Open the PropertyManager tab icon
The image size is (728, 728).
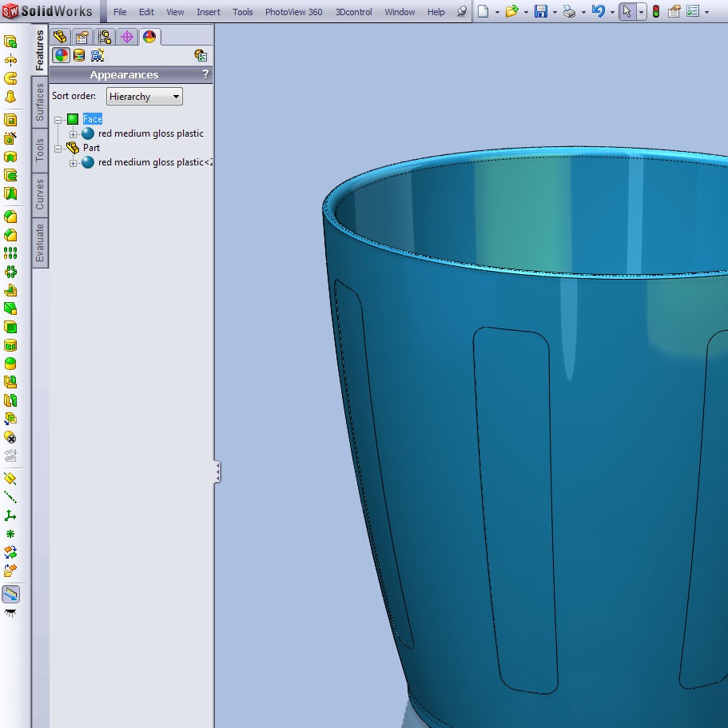click(82, 37)
